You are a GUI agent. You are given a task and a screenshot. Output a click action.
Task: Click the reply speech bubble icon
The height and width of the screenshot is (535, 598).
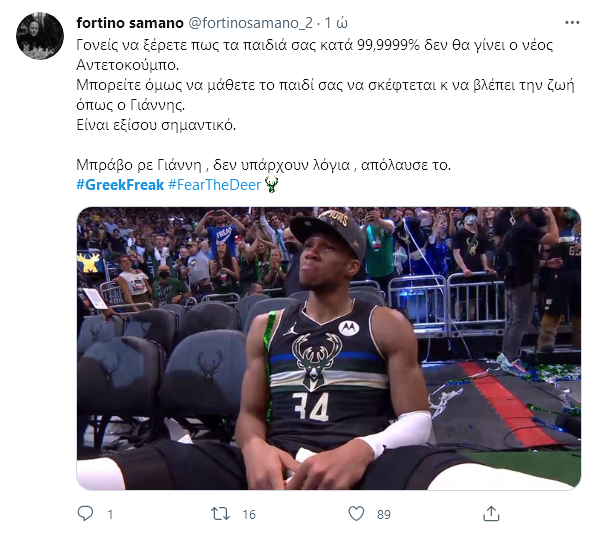[85, 513]
